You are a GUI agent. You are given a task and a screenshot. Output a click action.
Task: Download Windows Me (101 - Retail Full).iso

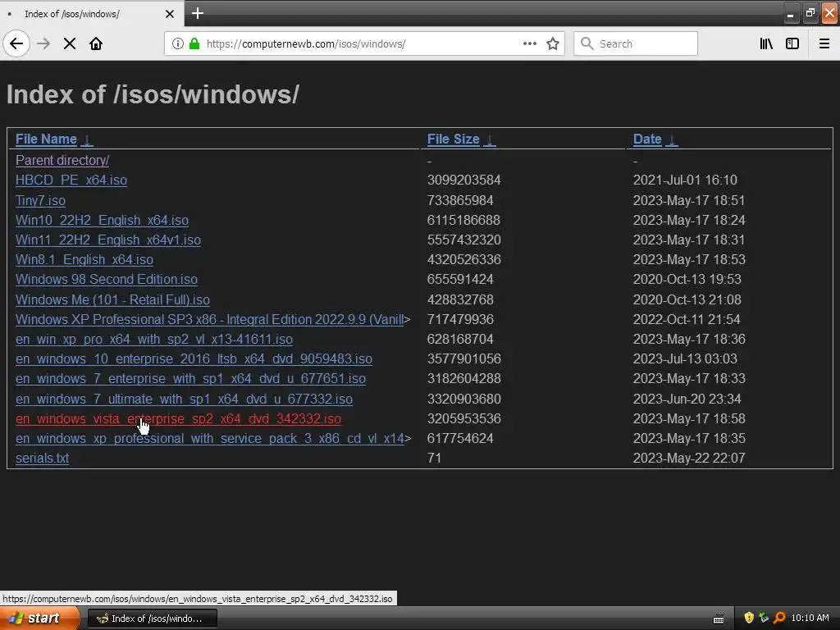point(112,299)
